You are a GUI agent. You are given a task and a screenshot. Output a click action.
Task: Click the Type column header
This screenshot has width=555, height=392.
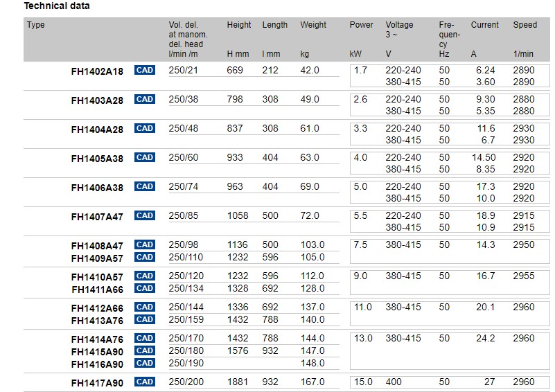(36, 25)
